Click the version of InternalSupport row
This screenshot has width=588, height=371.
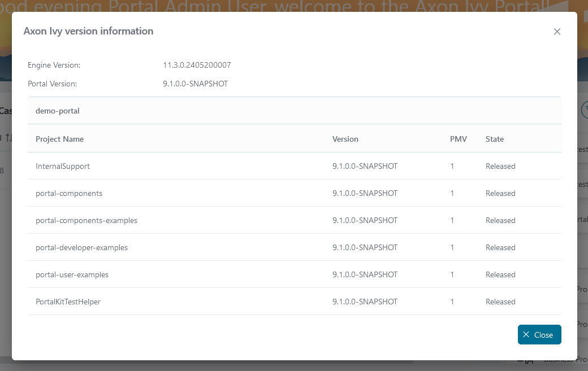coord(365,166)
